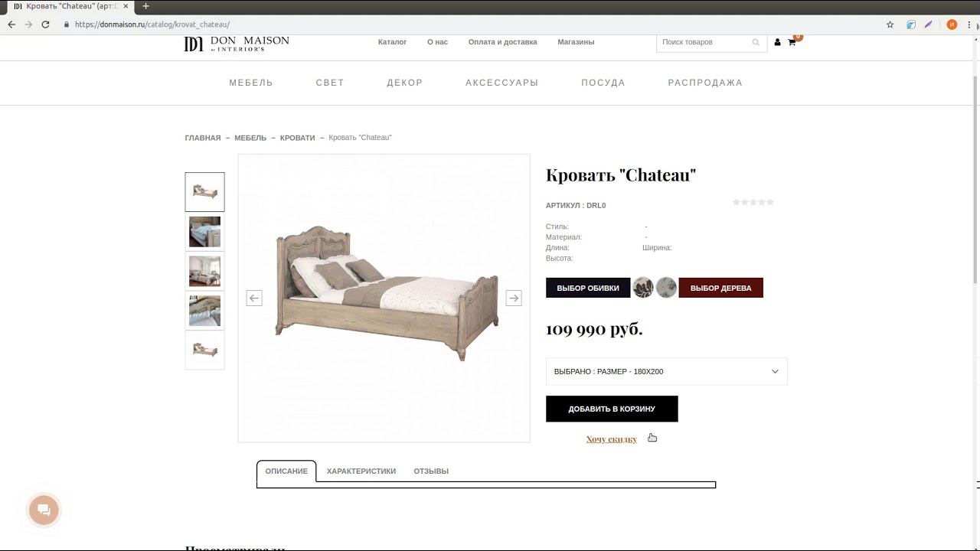Click the Хочу скидку link

point(612,439)
